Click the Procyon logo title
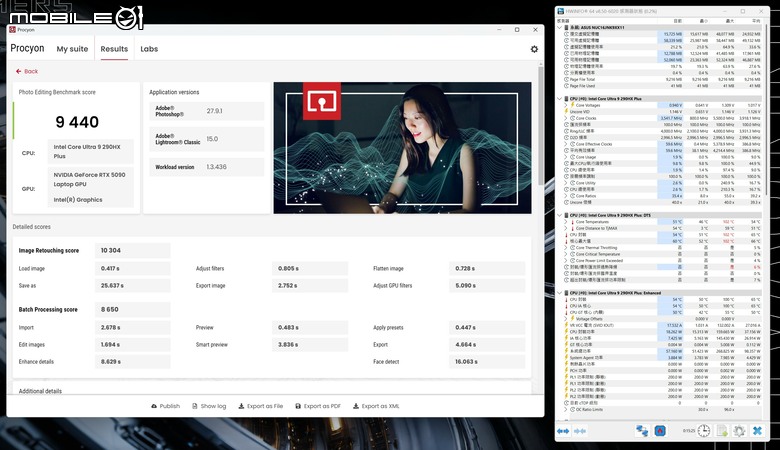This screenshot has width=780, height=450. 27,49
